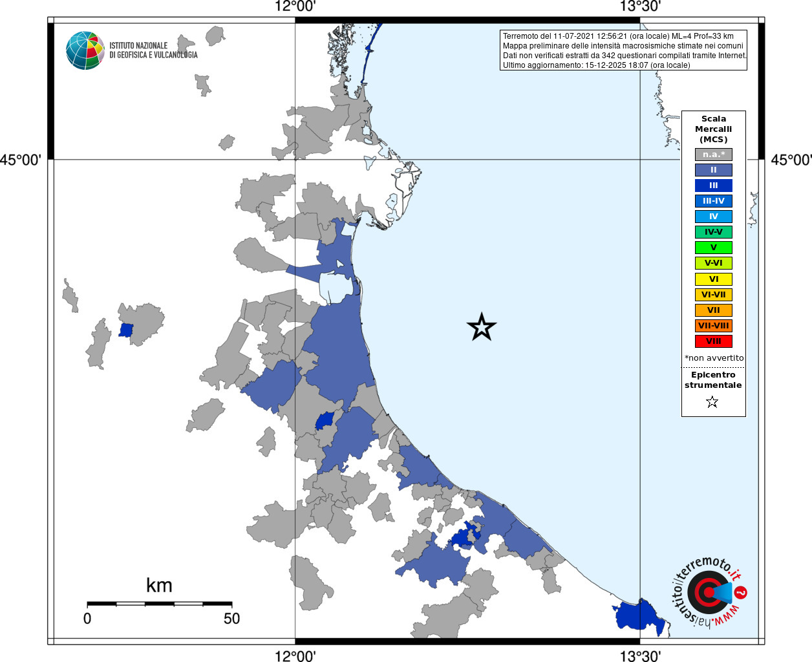Click the Scala Mercalli (MCS) legend title

coord(713,129)
